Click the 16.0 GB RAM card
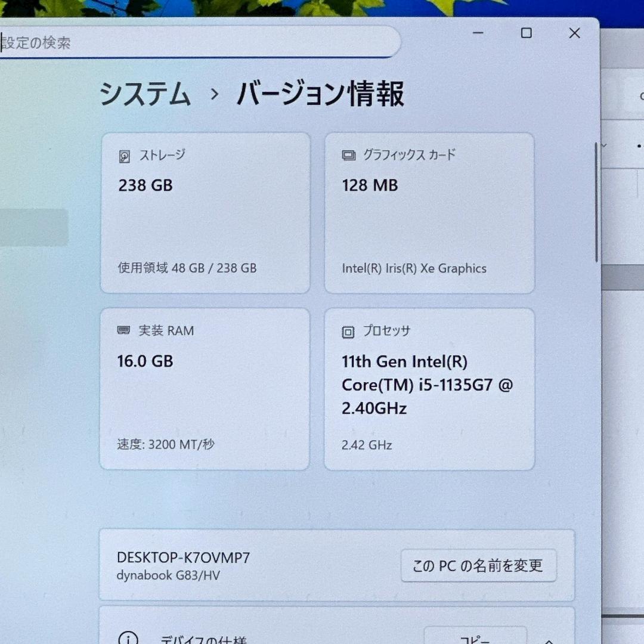This screenshot has width=644, height=644. tap(205, 388)
